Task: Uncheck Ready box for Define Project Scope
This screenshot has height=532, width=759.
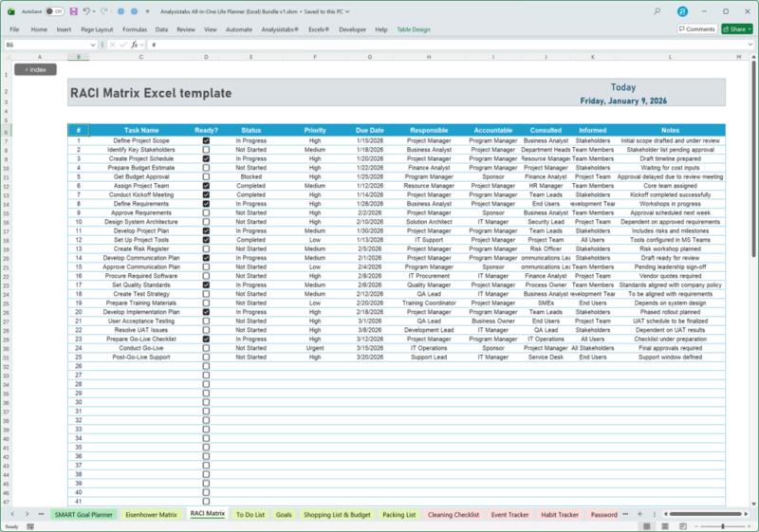Action: (206, 140)
